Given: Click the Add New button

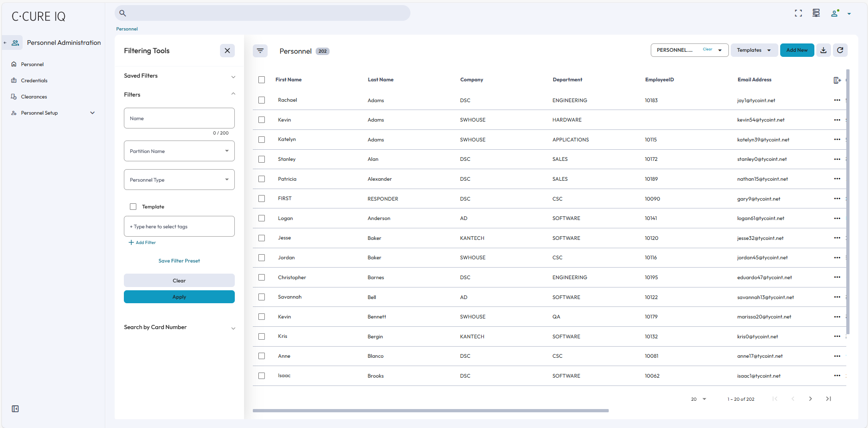Looking at the screenshot, I should coord(796,50).
